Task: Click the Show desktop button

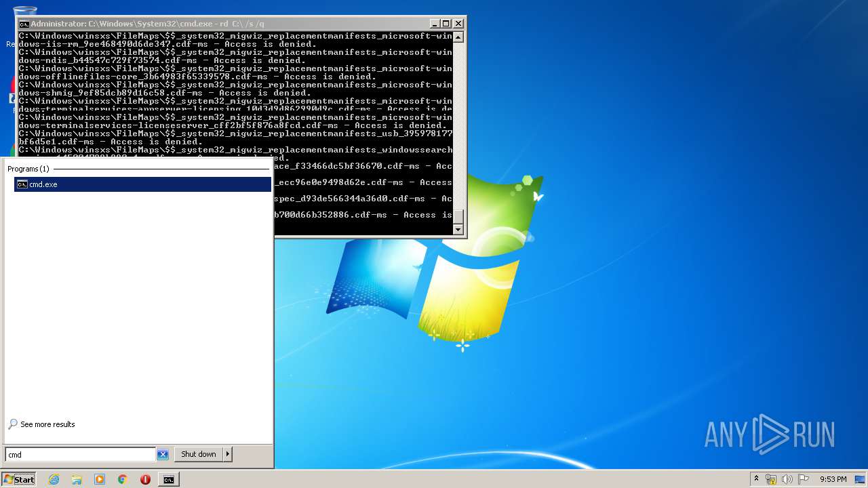Action: 861,479
